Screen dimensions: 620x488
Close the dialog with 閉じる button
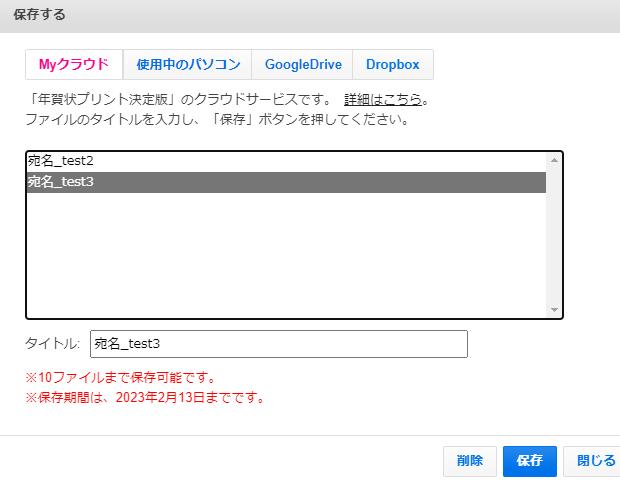coord(595,461)
